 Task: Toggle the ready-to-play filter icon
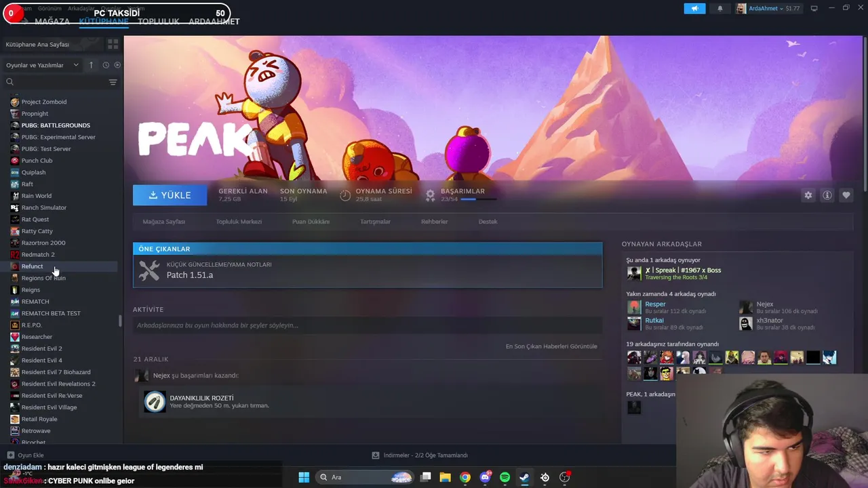click(117, 65)
